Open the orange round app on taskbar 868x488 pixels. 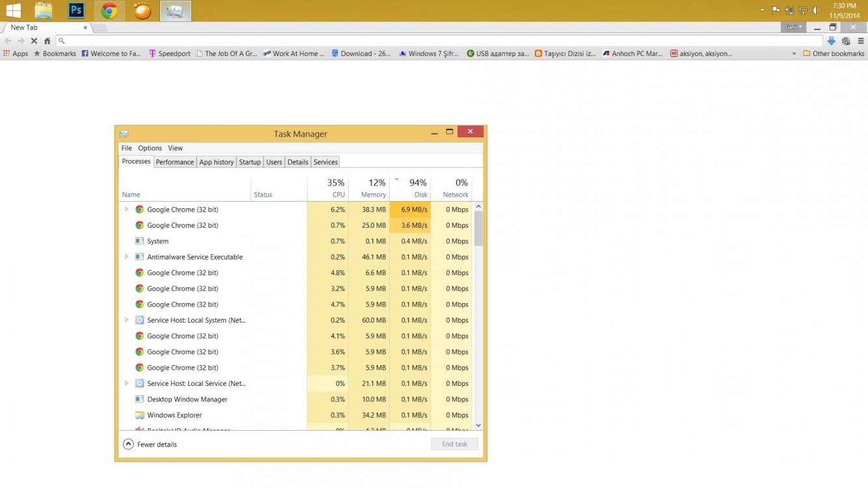click(x=142, y=10)
